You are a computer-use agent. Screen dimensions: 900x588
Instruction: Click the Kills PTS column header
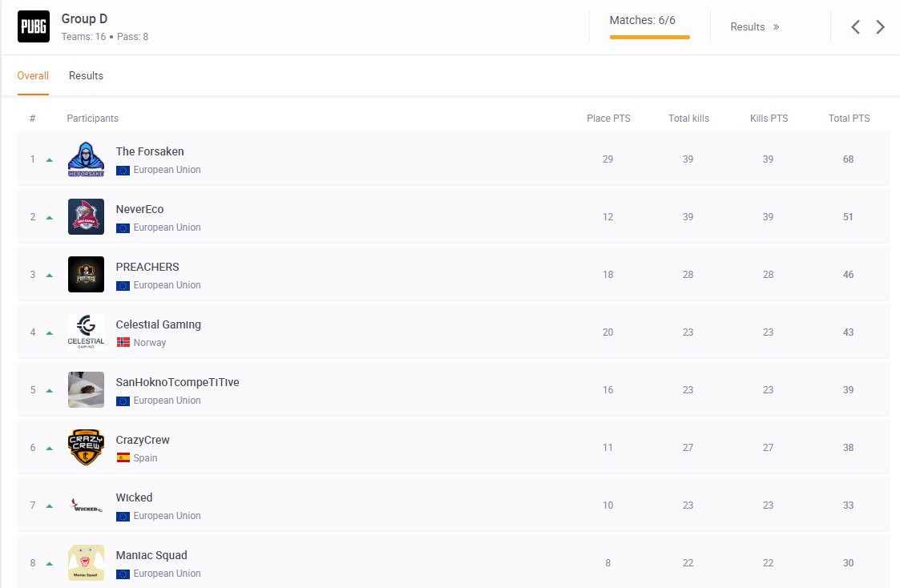coord(769,119)
